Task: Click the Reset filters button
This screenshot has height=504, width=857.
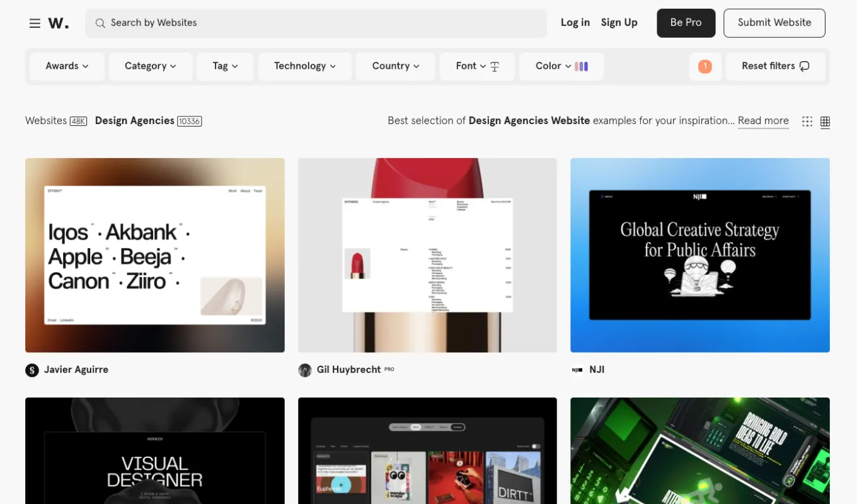Action: [776, 66]
